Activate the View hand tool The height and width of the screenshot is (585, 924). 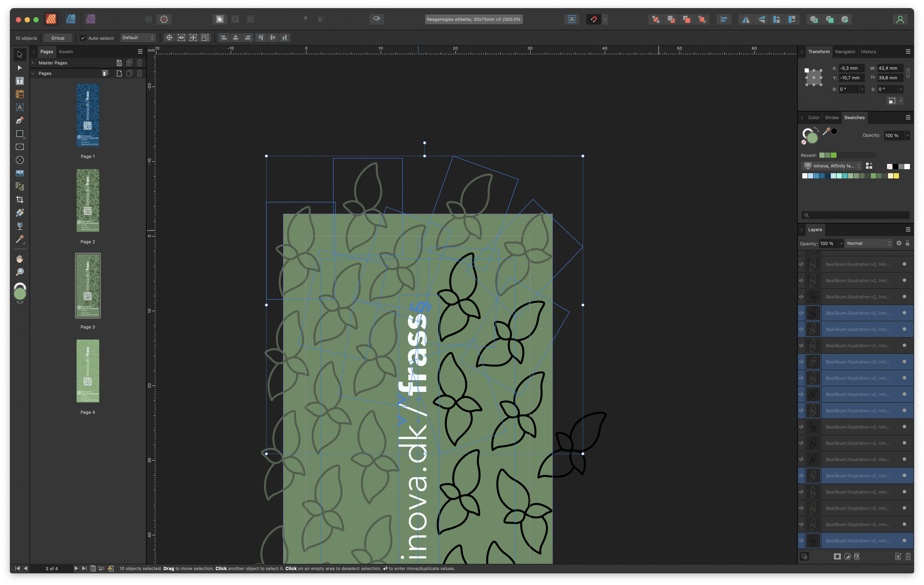pyautogui.click(x=20, y=259)
